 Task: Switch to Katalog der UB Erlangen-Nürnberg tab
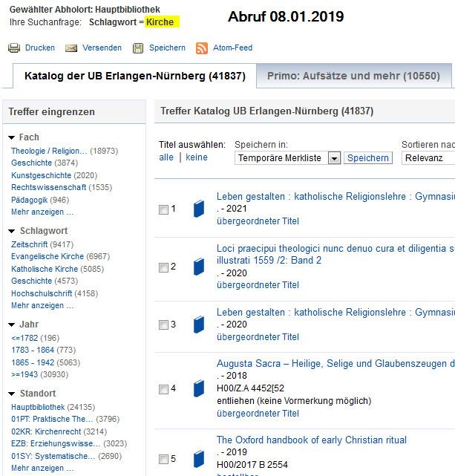pyautogui.click(x=134, y=76)
